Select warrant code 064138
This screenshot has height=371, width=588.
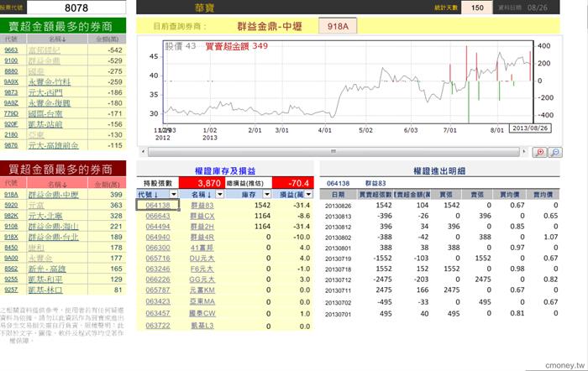point(158,206)
